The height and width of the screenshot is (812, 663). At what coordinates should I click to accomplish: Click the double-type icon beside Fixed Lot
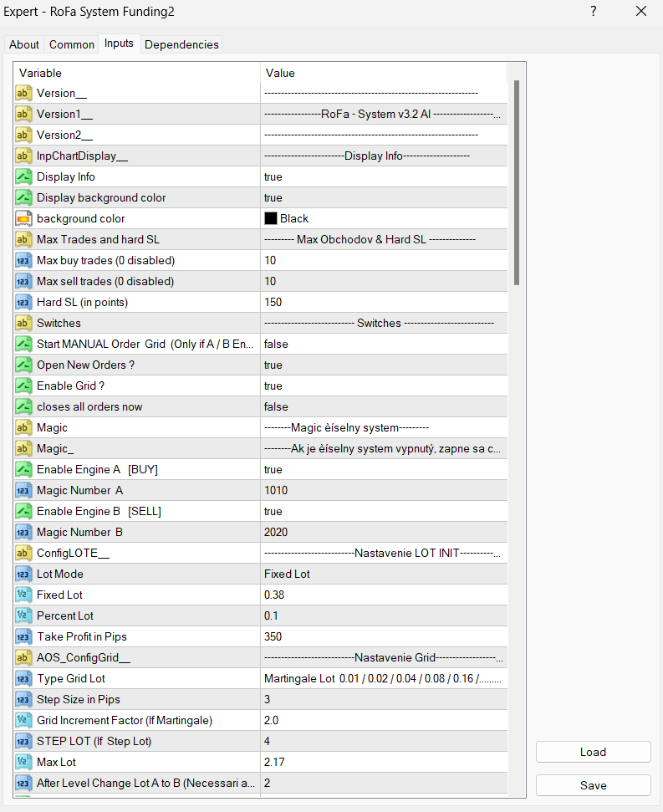point(23,595)
